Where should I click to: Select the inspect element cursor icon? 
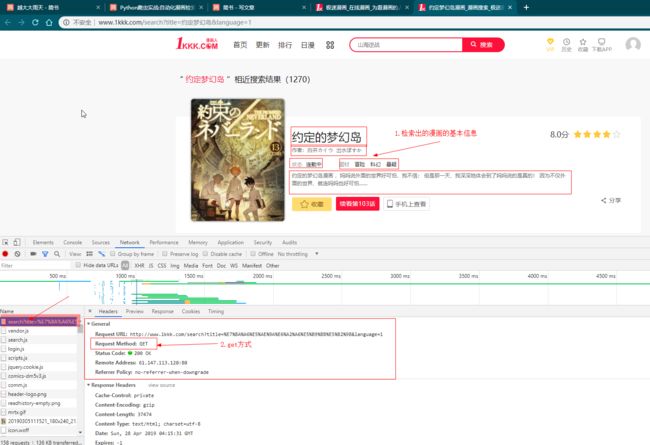[5, 242]
